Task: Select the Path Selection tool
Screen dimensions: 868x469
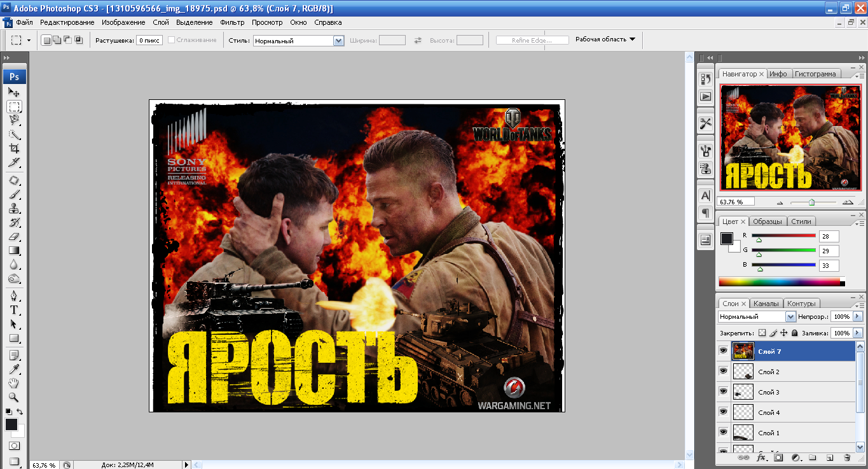Action: point(14,325)
